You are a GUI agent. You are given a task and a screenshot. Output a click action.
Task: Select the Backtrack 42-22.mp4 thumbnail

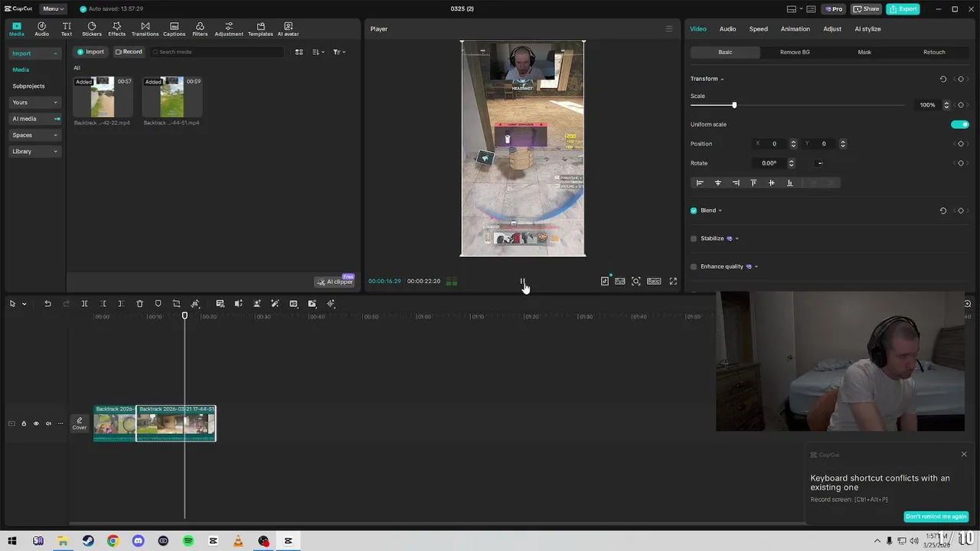(103, 96)
